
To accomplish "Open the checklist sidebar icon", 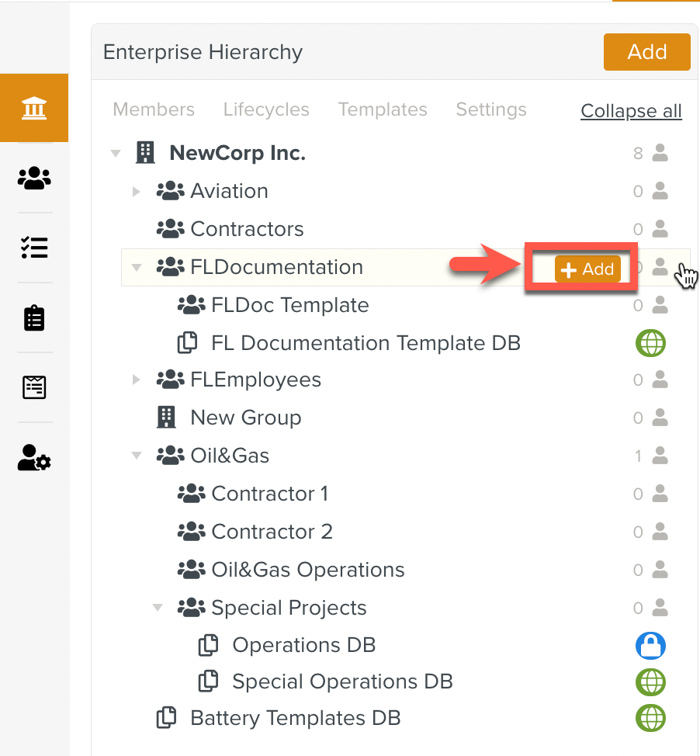I will 34,248.
